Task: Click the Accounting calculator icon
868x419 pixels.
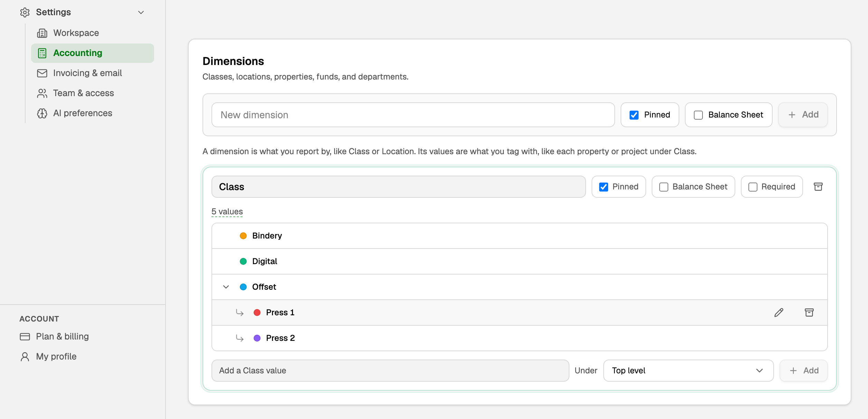Action: coord(42,53)
